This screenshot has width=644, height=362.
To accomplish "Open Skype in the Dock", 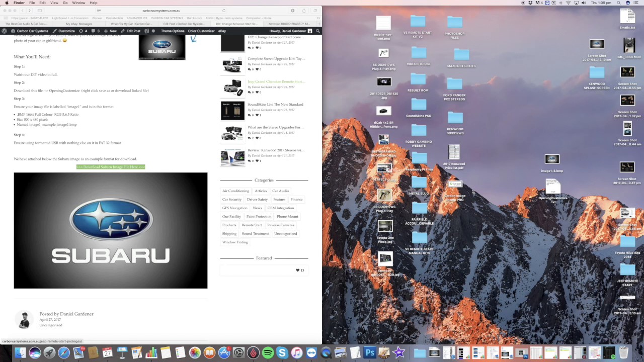I will point(282,353).
